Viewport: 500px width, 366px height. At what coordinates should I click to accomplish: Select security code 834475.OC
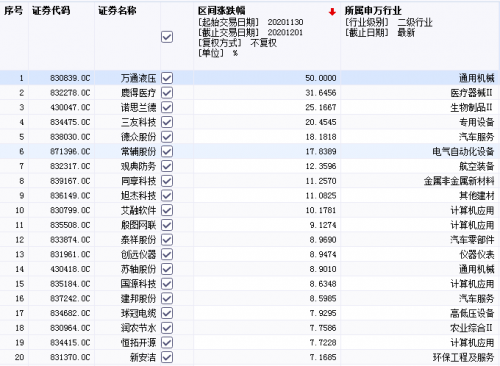point(70,122)
